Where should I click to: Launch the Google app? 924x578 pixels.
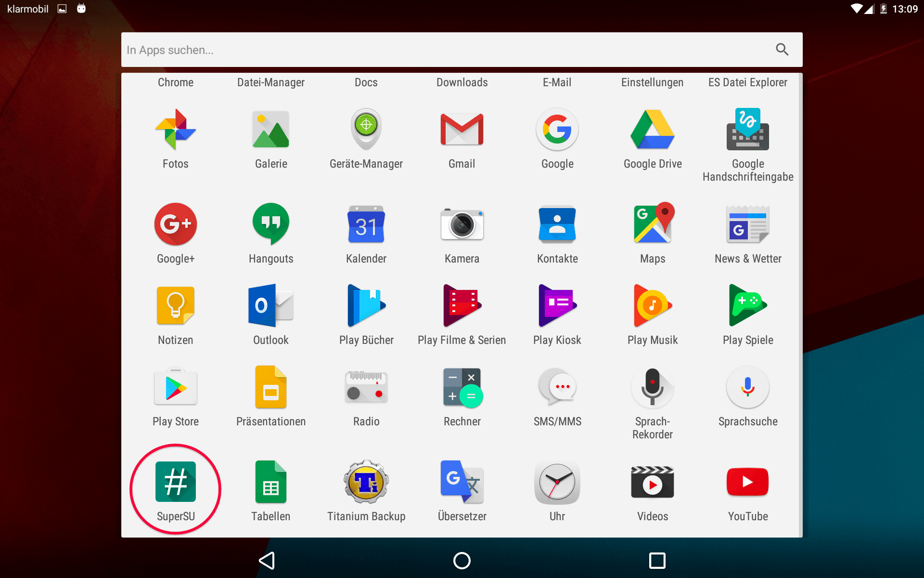(x=557, y=130)
